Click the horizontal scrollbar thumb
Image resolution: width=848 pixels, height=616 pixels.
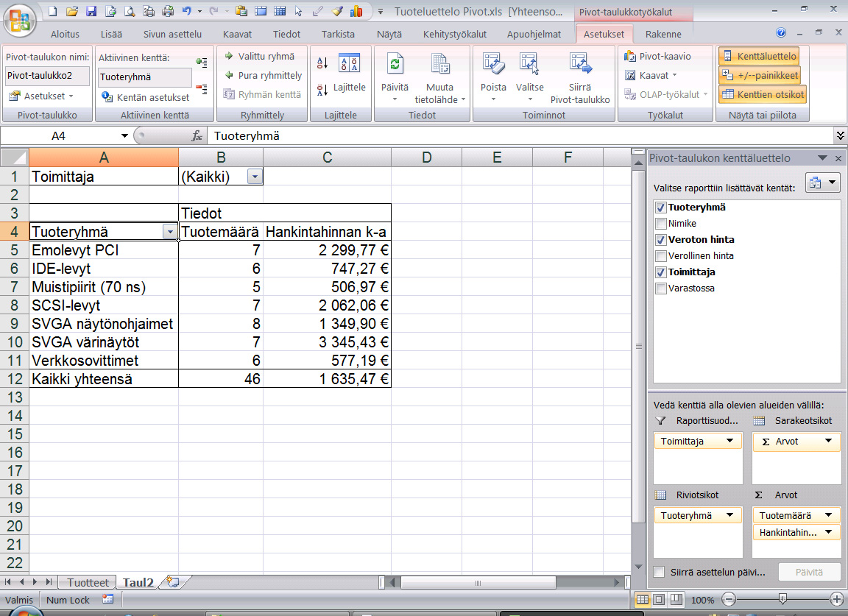[x=478, y=582]
